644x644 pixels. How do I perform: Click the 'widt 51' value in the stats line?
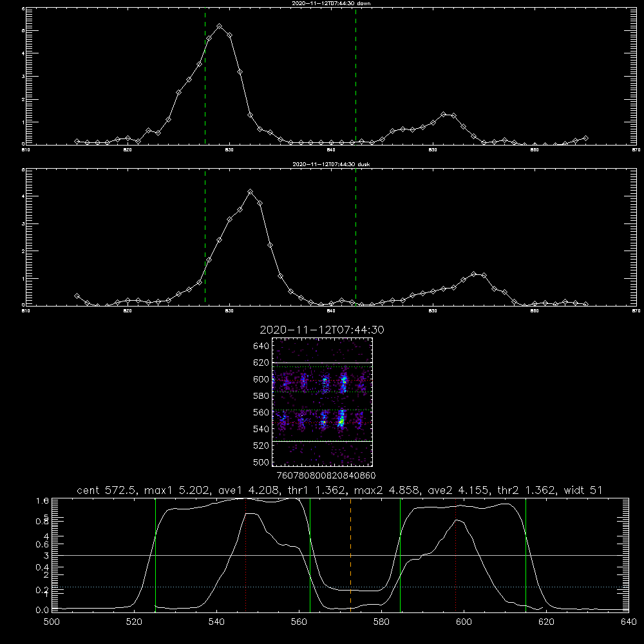583,490
